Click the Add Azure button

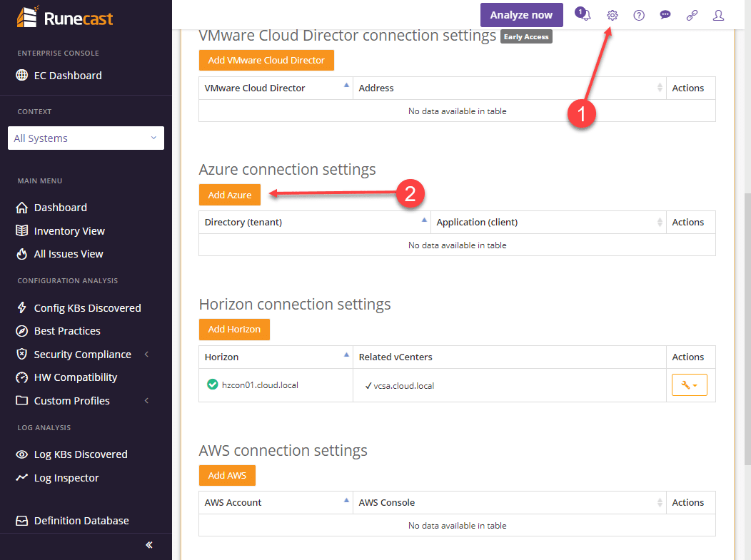point(229,194)
